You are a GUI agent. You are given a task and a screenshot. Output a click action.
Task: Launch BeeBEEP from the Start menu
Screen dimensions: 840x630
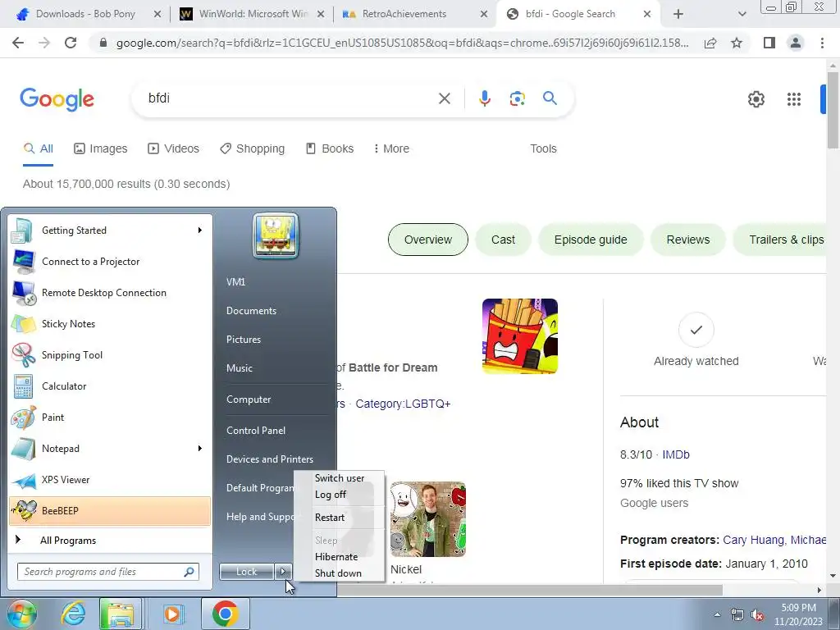[110, 510]
